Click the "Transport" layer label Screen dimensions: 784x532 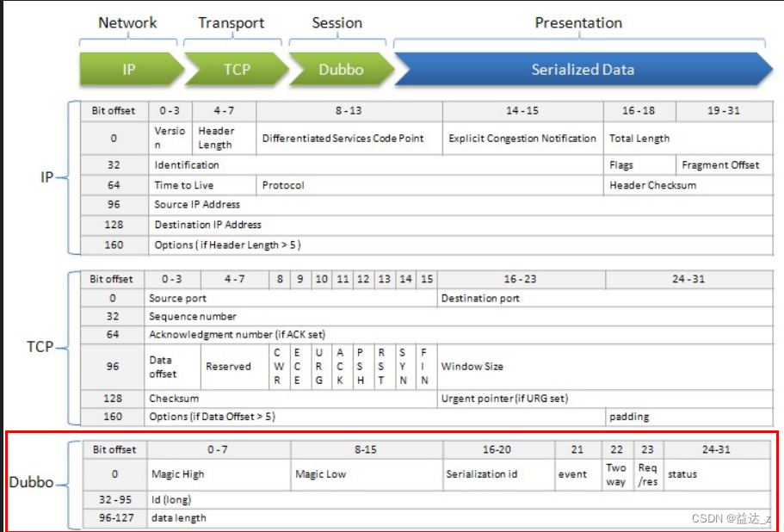pos(231,23)
